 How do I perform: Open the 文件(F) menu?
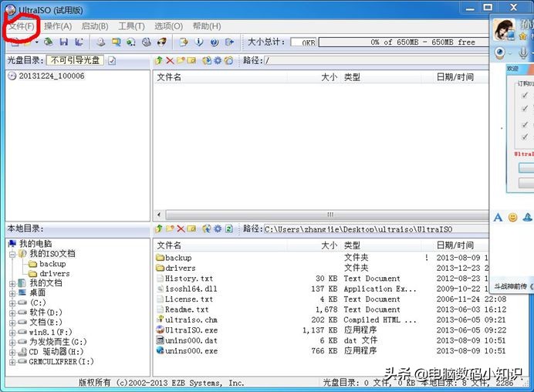21,26
